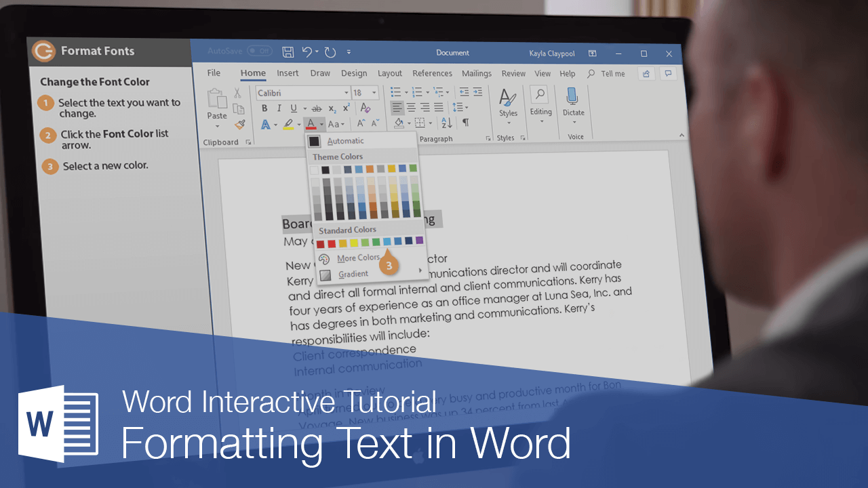Enable center paragraph alignment
The width and height of the screenshot is (868, 488).
click(x=410, y=106)
